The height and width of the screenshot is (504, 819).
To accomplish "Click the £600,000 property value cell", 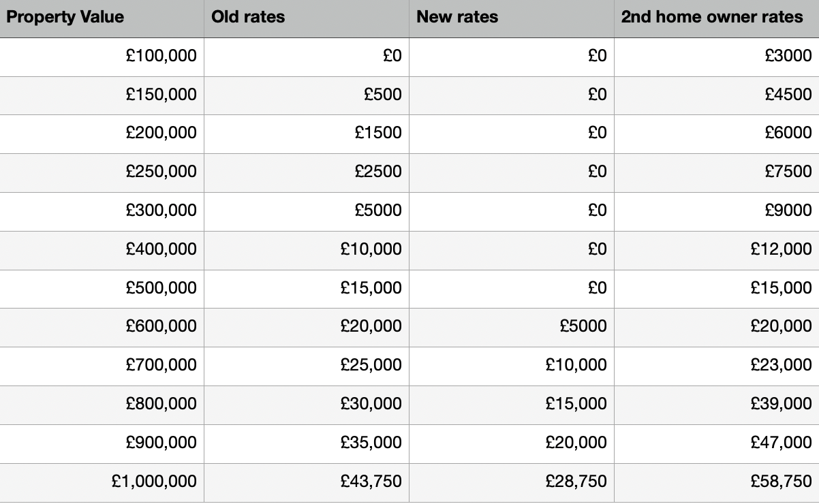I will (102, 328).
